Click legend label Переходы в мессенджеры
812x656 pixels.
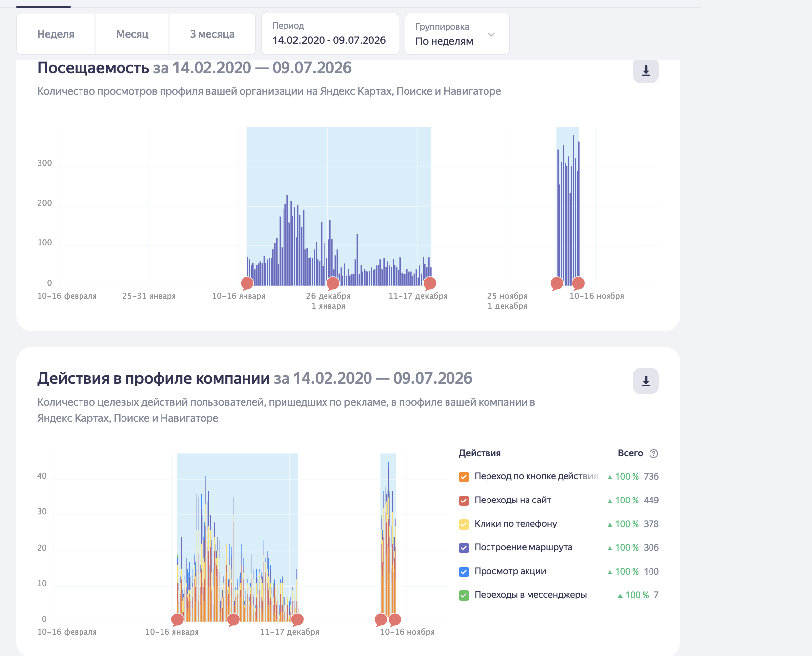click(x=530, y=595)
